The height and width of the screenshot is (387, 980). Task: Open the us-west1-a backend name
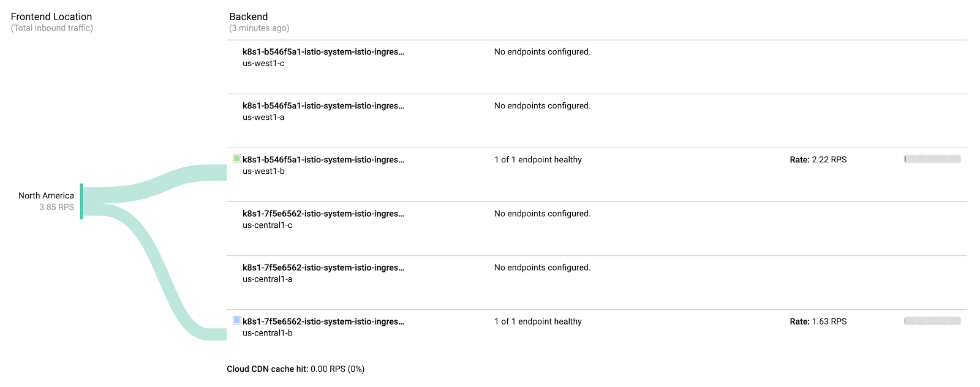point(323,106)
